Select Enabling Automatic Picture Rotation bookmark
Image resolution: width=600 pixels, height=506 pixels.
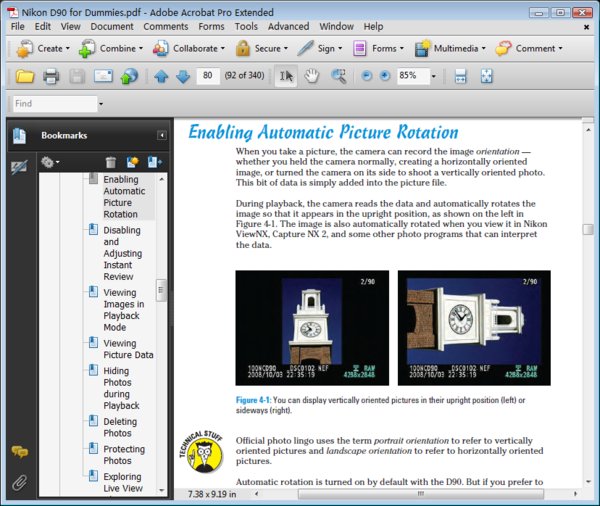(124, 197)
